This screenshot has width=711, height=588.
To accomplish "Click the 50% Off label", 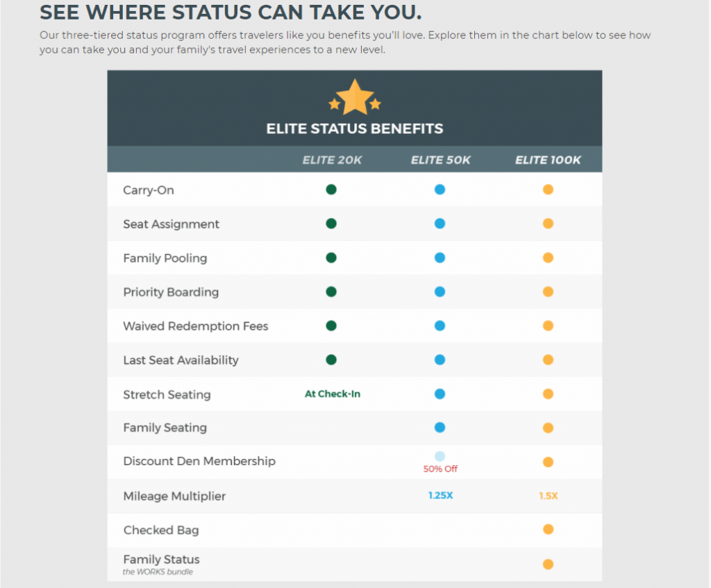I will [x=440, y=469].
